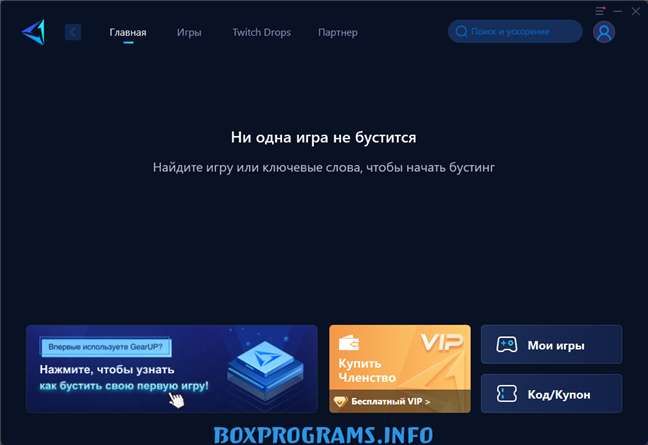The width and height of the screenshot is (648, 445).
Task: Click the Купить Членство VIP card
Action: 399,360
